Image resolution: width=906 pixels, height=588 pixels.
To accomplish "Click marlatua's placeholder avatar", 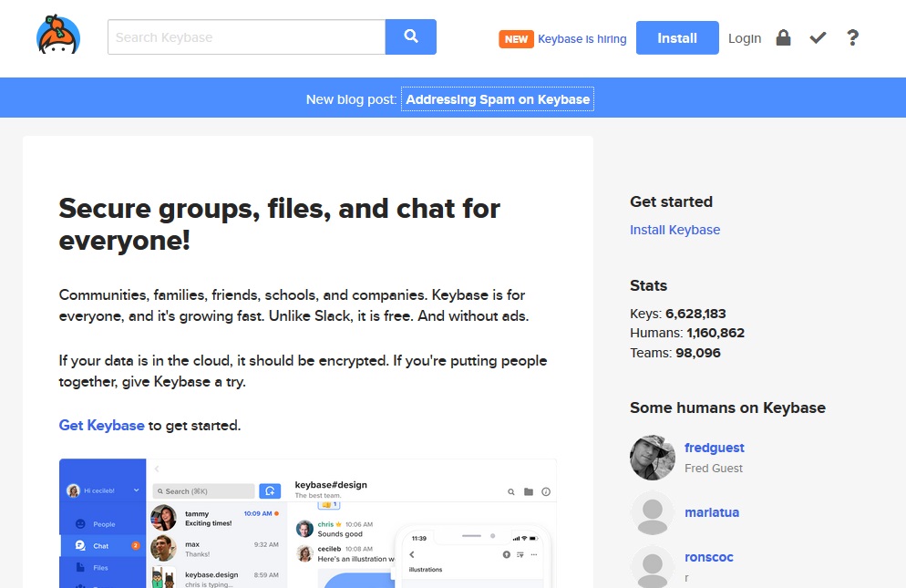I will [x=653, y=513].
